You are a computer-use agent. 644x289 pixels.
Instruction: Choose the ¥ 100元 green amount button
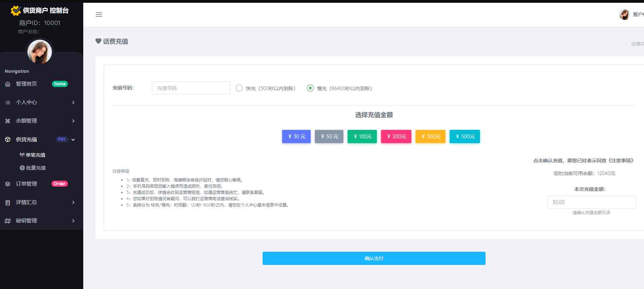[362, 136]
